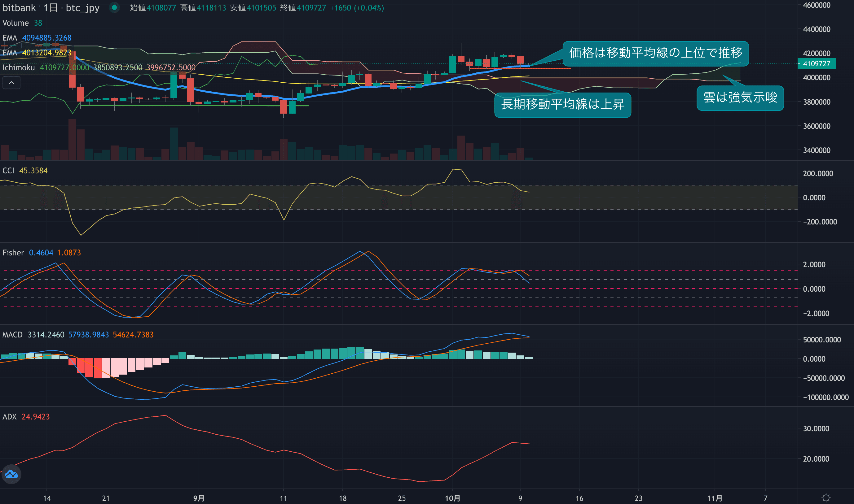Click the btc_jpy symbol title

(82, 8)
